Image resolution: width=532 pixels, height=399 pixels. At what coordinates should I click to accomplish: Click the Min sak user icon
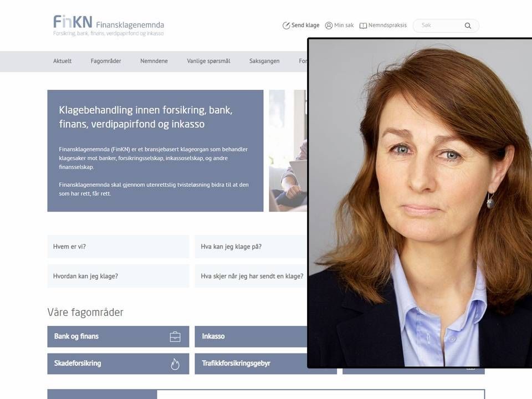point(329,25)
